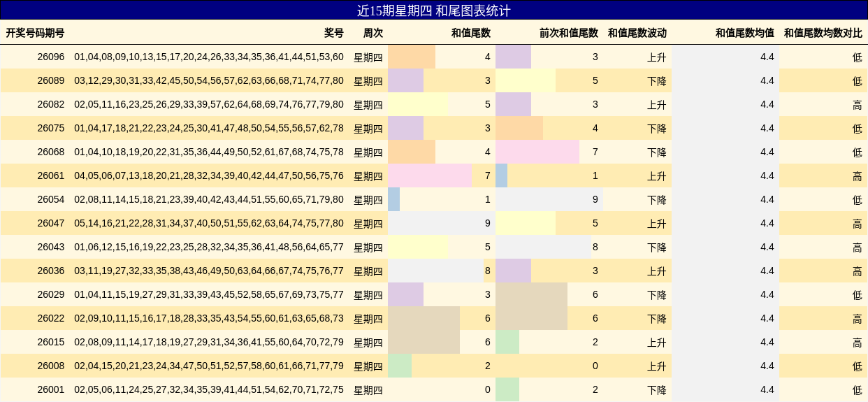Click the winning numbers starting 03,12,29,30,31
Screen dimensions: 868x402
pos(209,80)
